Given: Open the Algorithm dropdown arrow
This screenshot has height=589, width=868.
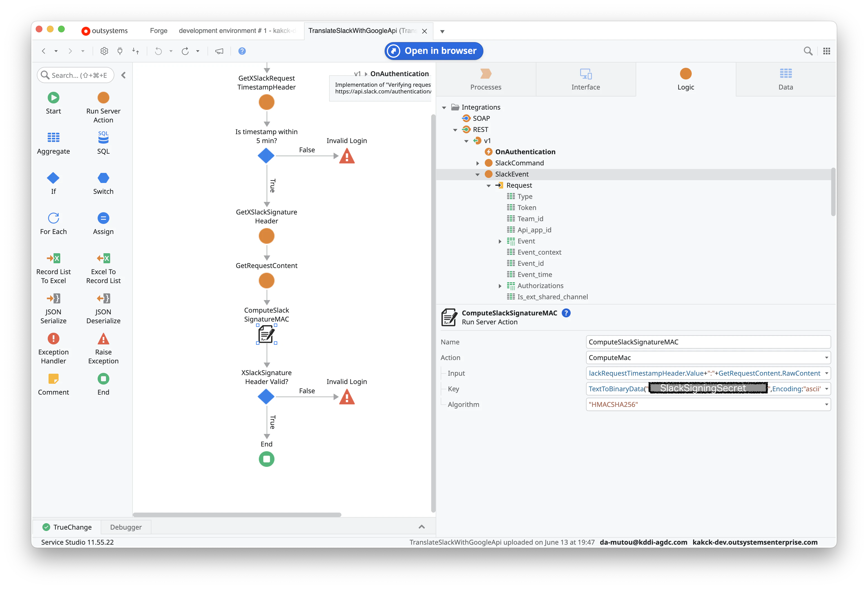Looking at the screenshot, I should [x=826, y=404].
